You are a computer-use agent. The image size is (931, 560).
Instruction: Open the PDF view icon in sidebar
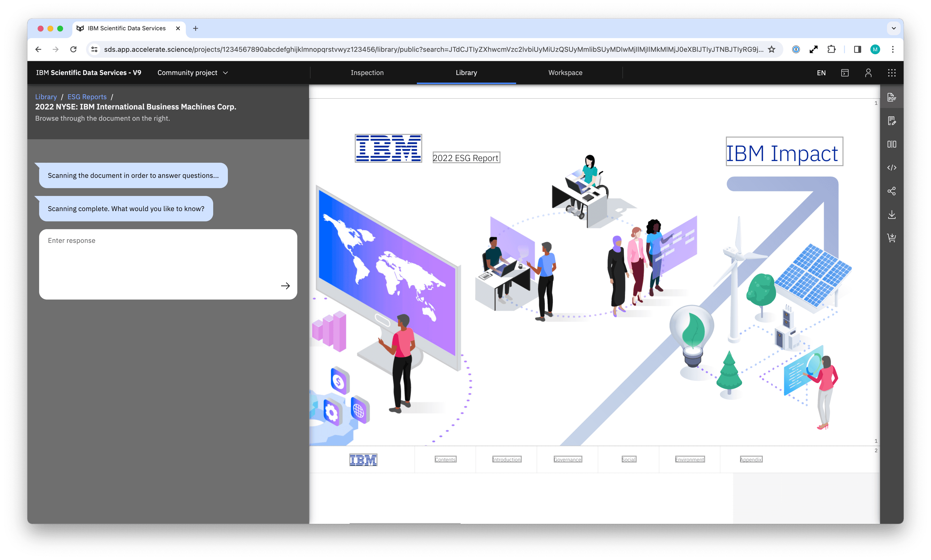[x=891, y=97]
